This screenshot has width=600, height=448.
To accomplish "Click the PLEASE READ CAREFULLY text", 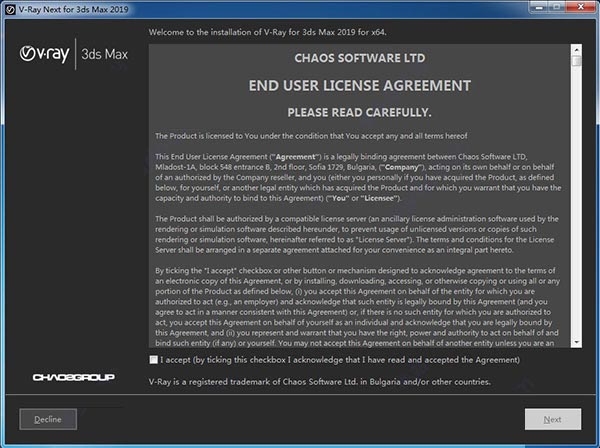I will tap(359, 112).
